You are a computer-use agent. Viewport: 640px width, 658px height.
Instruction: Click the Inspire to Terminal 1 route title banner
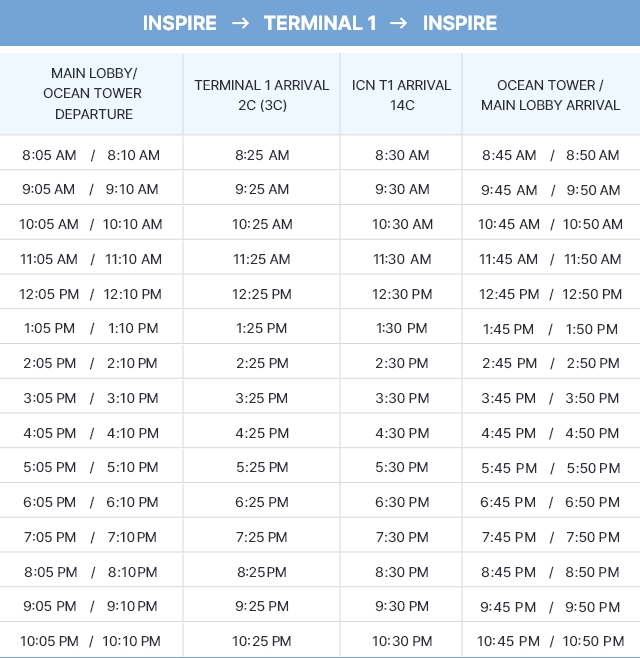(320, 23)
